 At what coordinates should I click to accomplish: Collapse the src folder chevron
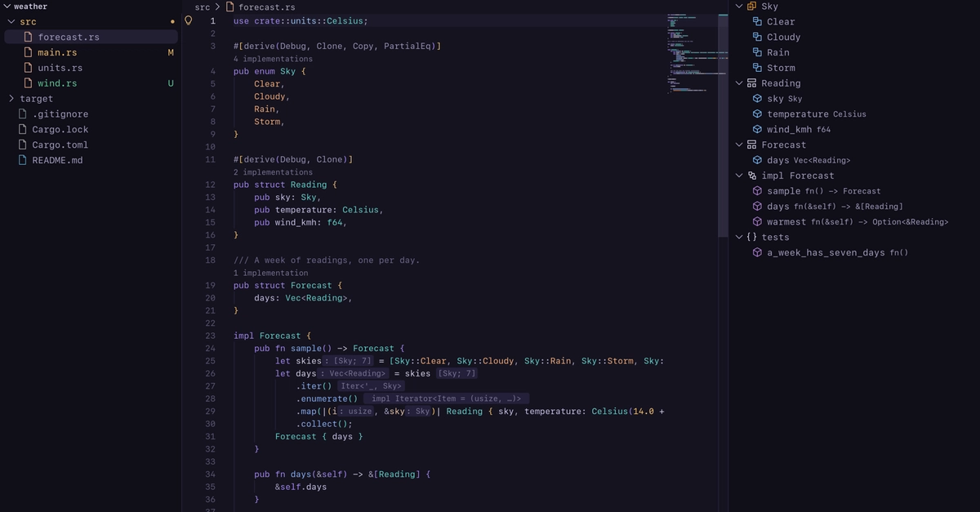click(x=11, y=22)
